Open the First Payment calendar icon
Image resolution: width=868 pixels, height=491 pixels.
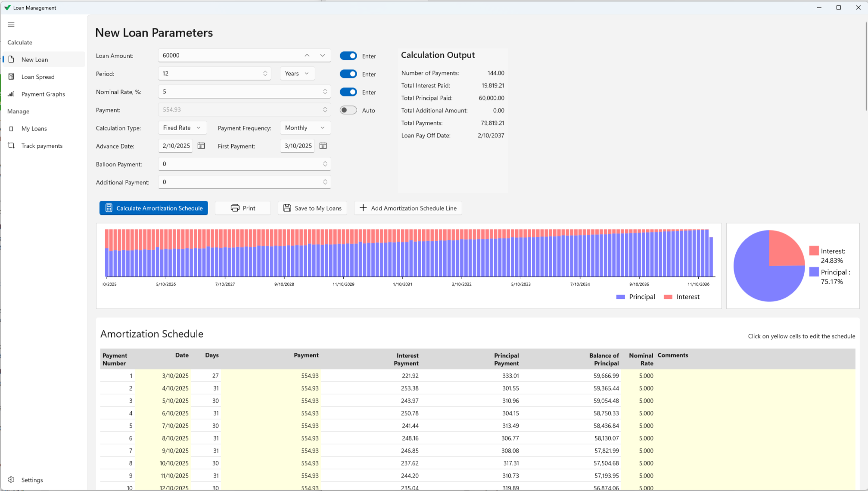coord(323,146)
